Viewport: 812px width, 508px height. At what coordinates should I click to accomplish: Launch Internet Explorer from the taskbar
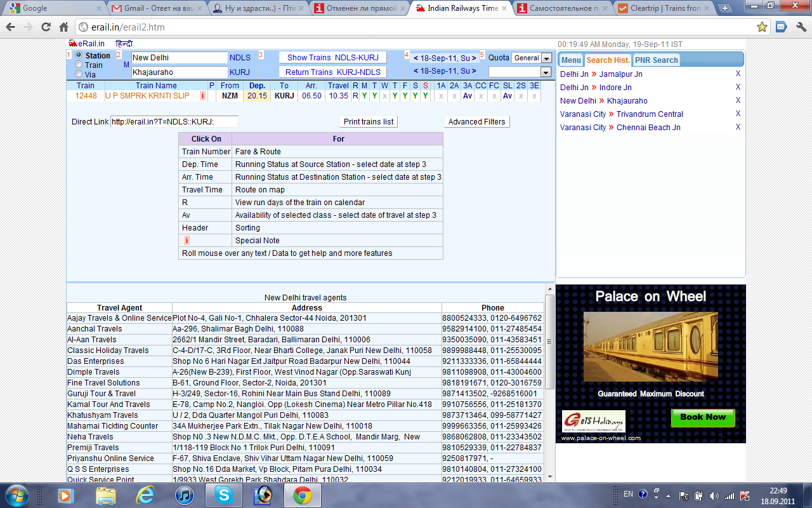tap(145, 495)
